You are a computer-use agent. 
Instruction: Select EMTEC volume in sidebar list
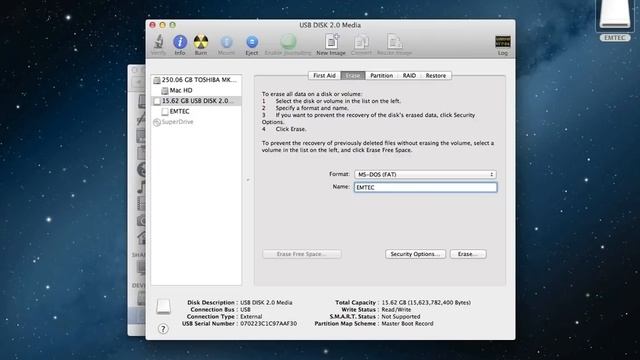tap(196, 111)
